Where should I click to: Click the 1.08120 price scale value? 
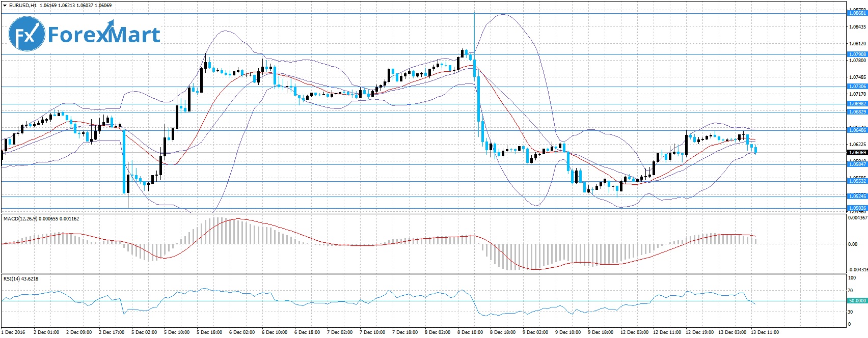pyautogui.click(x=858, y=44)
